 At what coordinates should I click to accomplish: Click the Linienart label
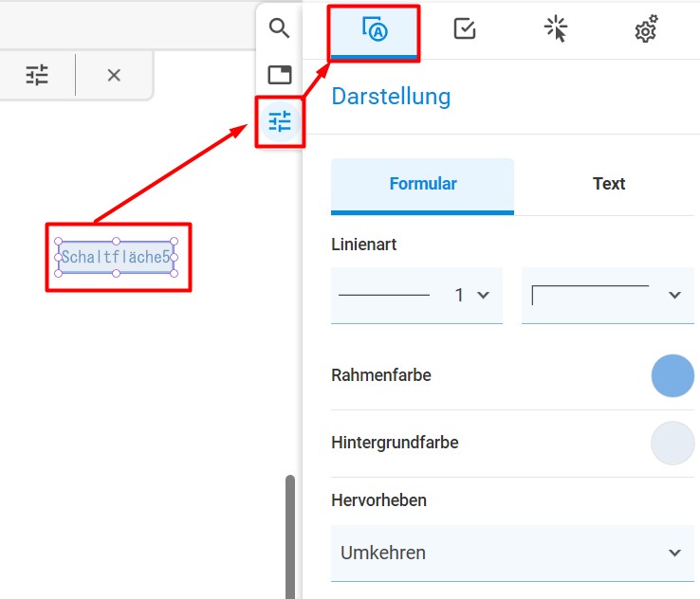(x=364, y=245)
